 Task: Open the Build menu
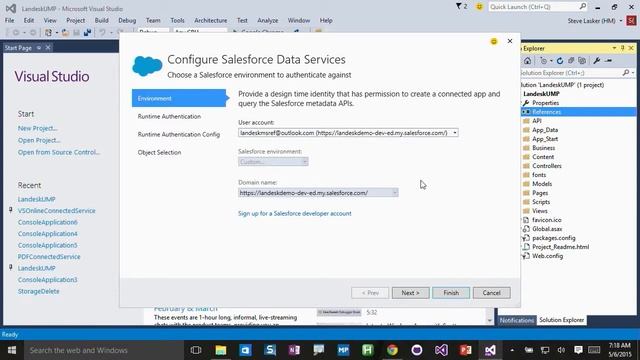(x=102, y=20)
